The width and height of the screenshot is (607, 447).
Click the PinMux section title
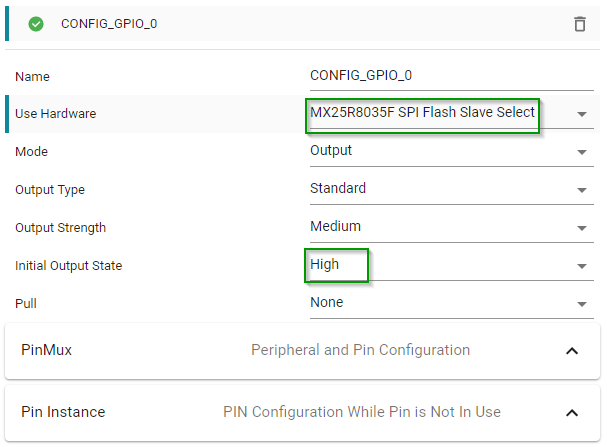tap(46, 350)
